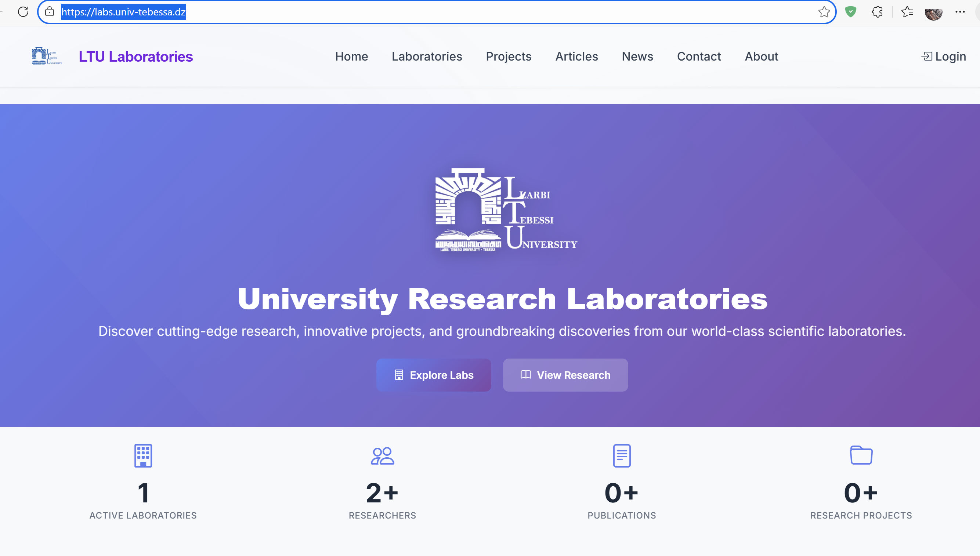
Task: Open the Laboratories navigation menu
Action: (x=427, y=56)
